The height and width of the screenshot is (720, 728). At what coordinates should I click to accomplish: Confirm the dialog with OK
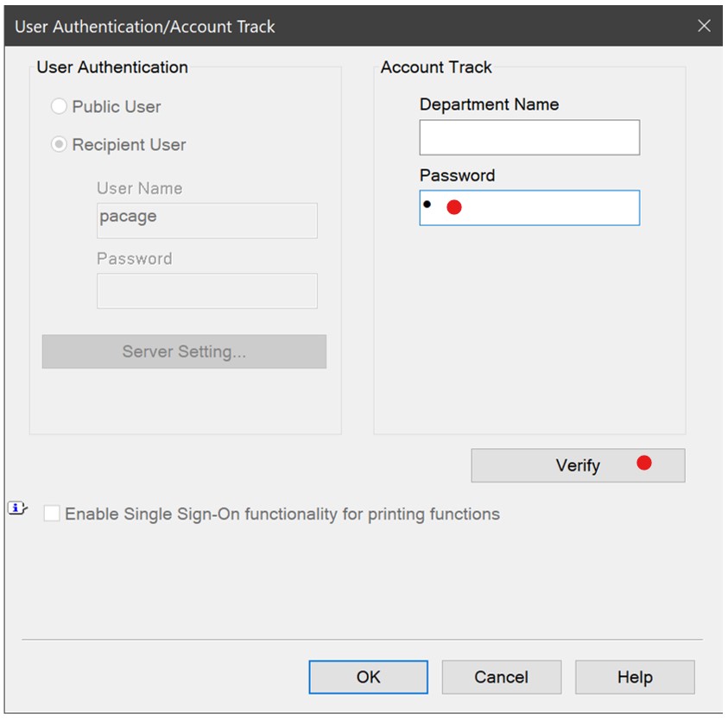[x=368, y=678]
